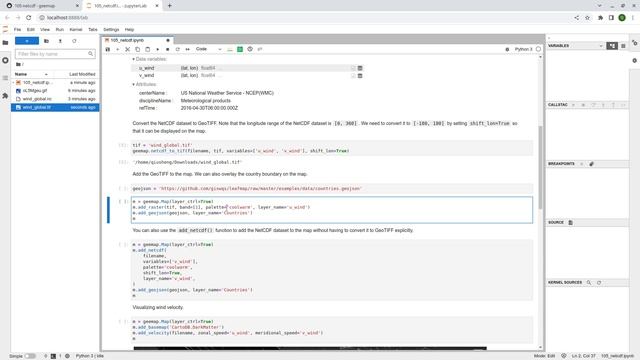Restart the kernel from notebook toolbar

(178, 49)
